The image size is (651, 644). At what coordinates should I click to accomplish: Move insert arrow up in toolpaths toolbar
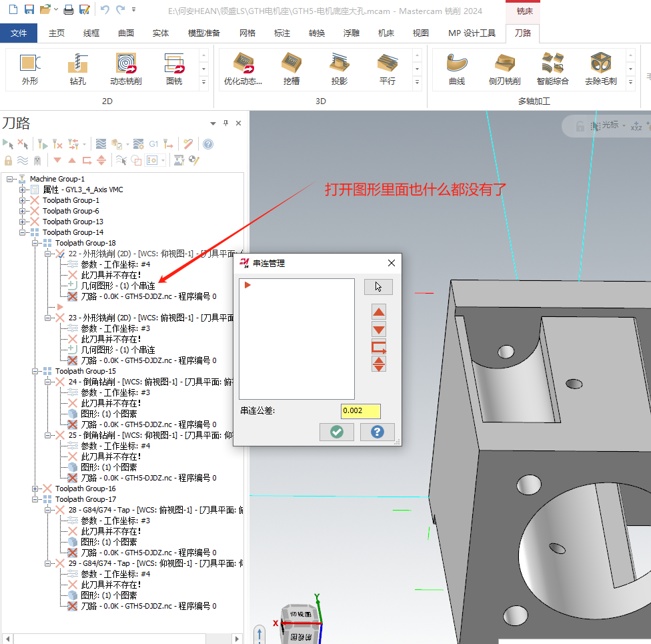pyautogui.click(x=72, y=160)
